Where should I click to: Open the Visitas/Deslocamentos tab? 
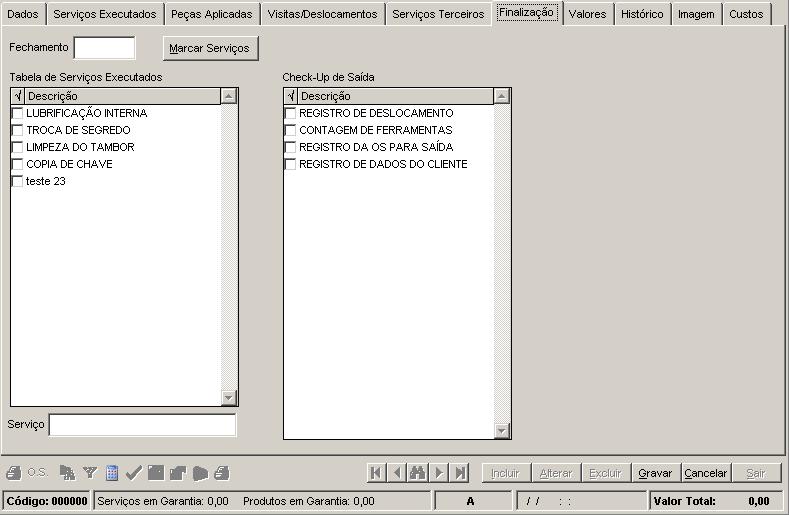pos(322,14)
